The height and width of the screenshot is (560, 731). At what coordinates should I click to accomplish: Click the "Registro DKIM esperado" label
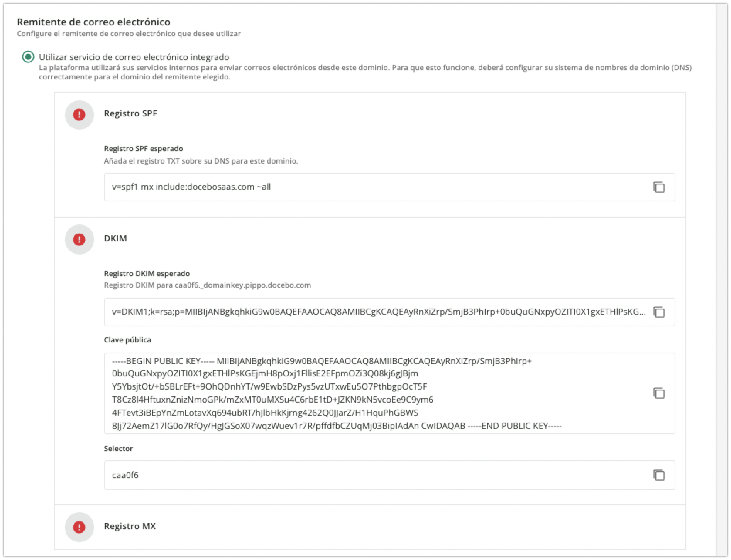coord(147,273)
